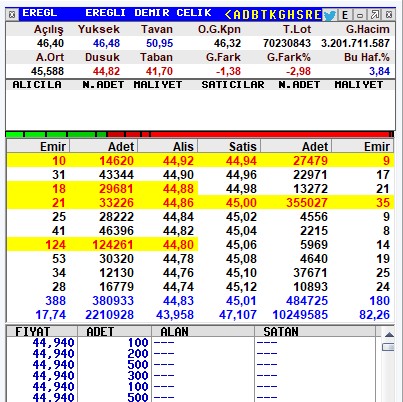Click the Tavan value 50,95
403x402 pixels.
click(x=159, y=43)
